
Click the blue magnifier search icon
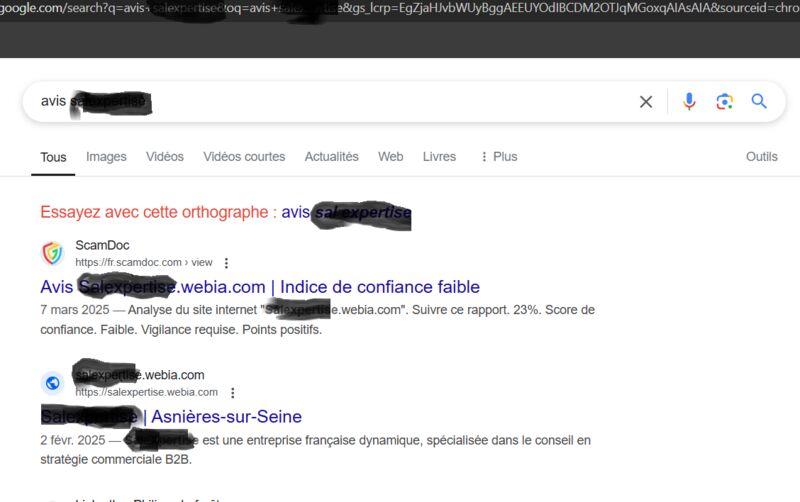pos(759,101)
